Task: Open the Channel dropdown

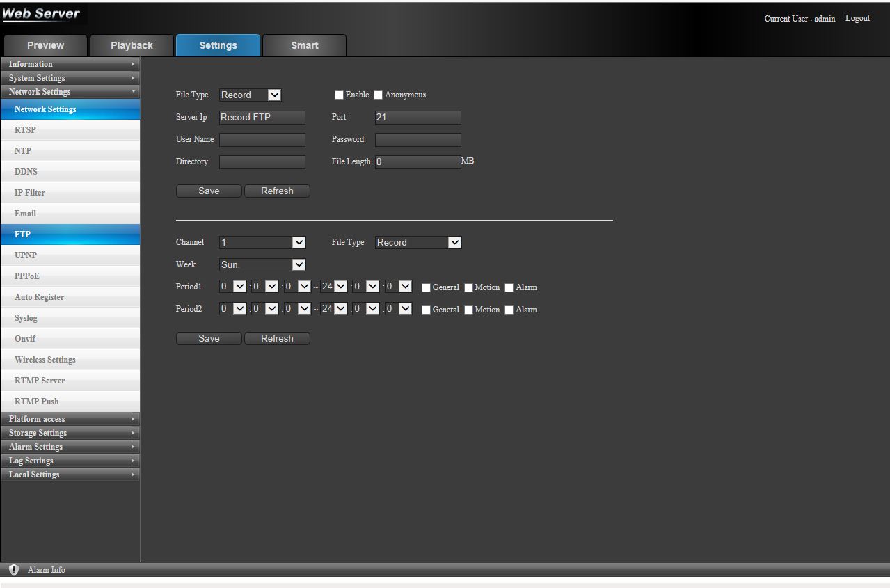Action: [262, 243]
